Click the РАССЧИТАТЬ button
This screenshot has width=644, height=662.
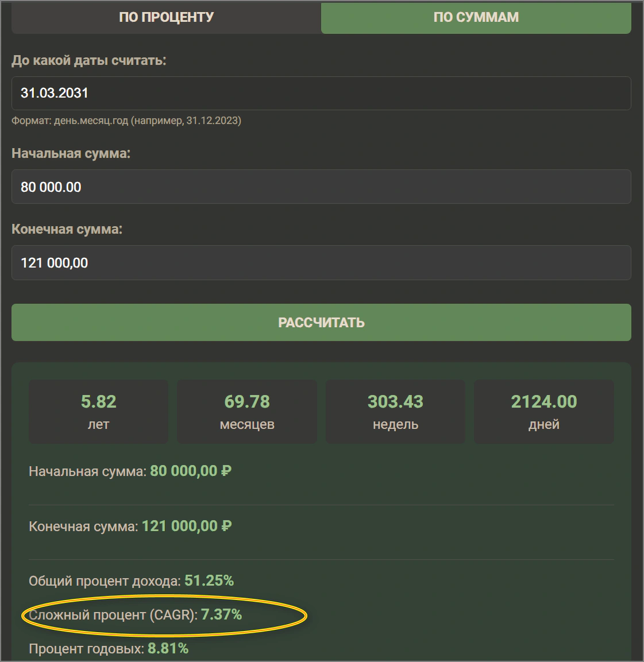tap(321, 323)
